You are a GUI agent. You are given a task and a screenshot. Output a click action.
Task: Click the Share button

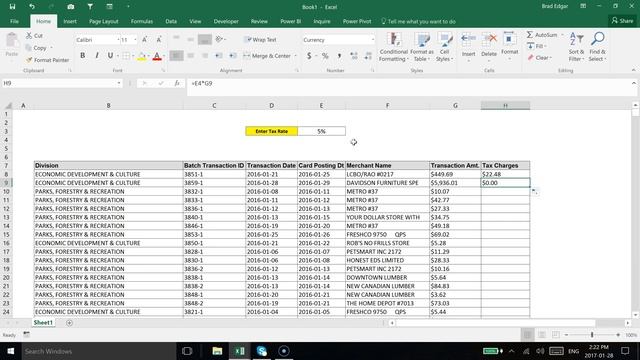coord(622,20)
